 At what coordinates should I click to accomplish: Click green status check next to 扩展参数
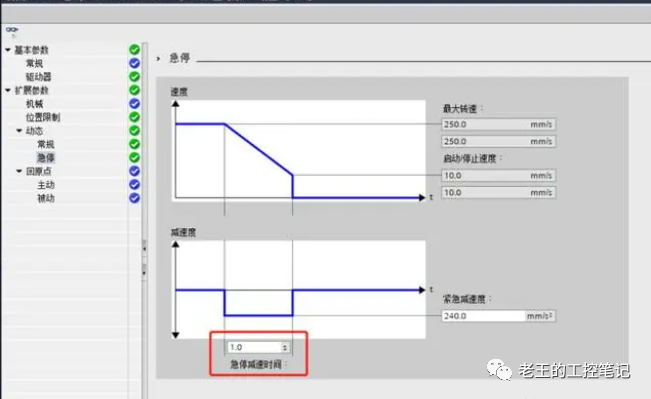click(x=134, y=90)
